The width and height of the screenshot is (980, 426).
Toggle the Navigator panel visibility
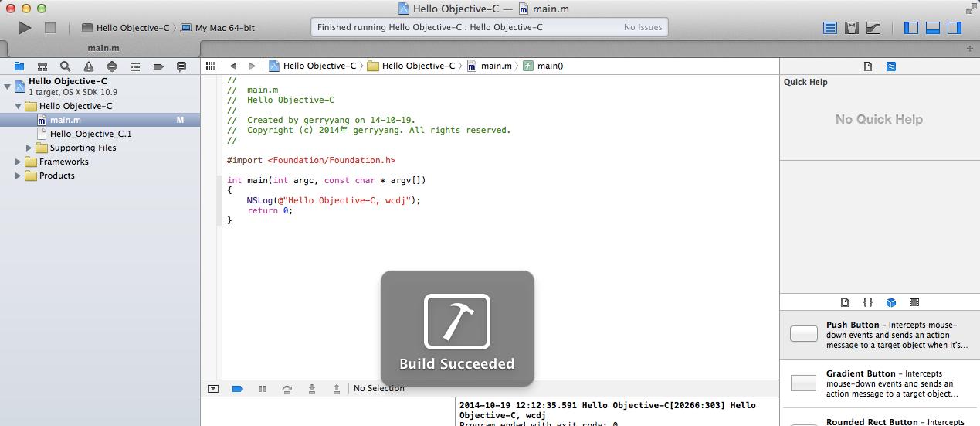pyautogui.click(x=911, y=28)
